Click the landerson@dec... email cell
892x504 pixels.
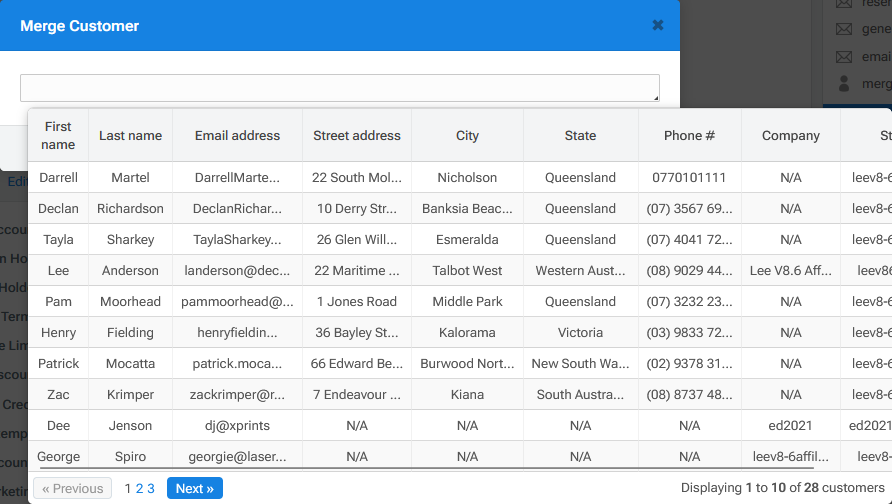(x=237, y=270)
